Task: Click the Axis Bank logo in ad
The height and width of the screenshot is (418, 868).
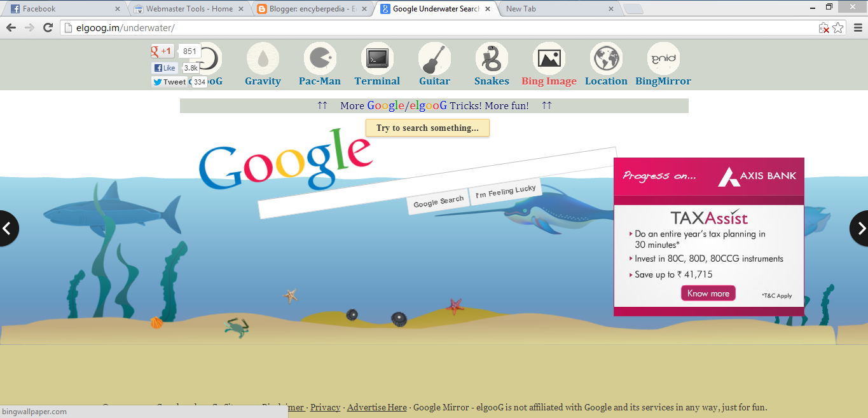Action: [x=757, y=176]
